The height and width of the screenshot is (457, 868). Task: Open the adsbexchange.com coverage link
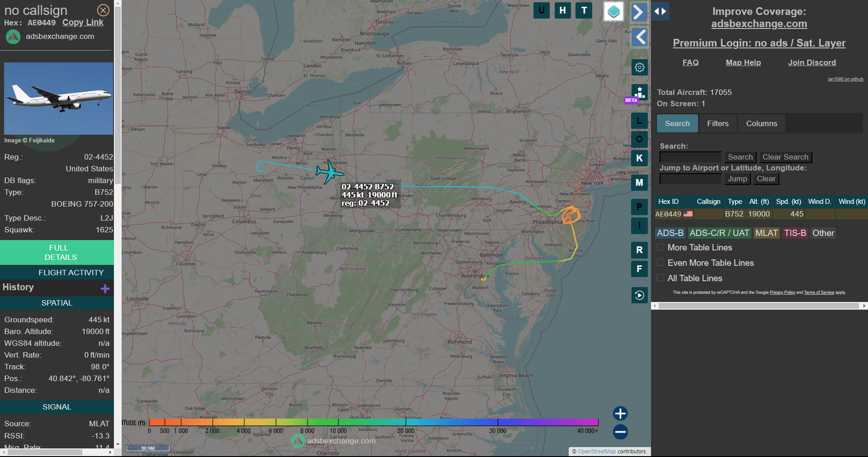point(759,24)
